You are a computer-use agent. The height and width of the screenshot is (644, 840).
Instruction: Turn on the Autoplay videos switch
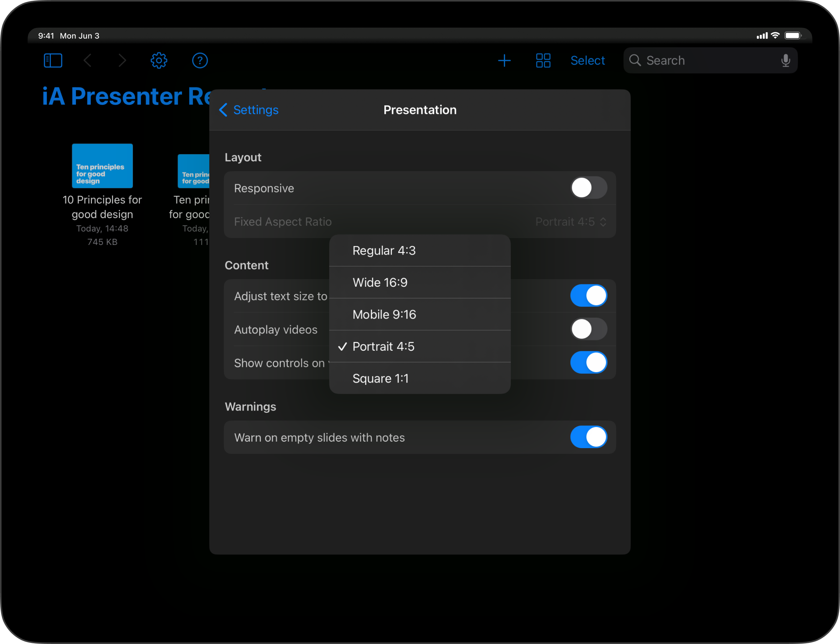pos(588,329)
